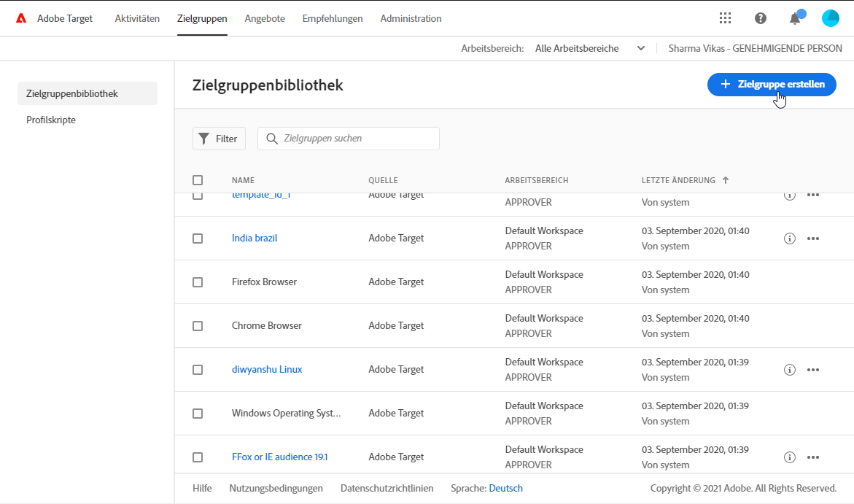Show info for FFox or IE audience

pyautogui.click(x=789, y=457)
